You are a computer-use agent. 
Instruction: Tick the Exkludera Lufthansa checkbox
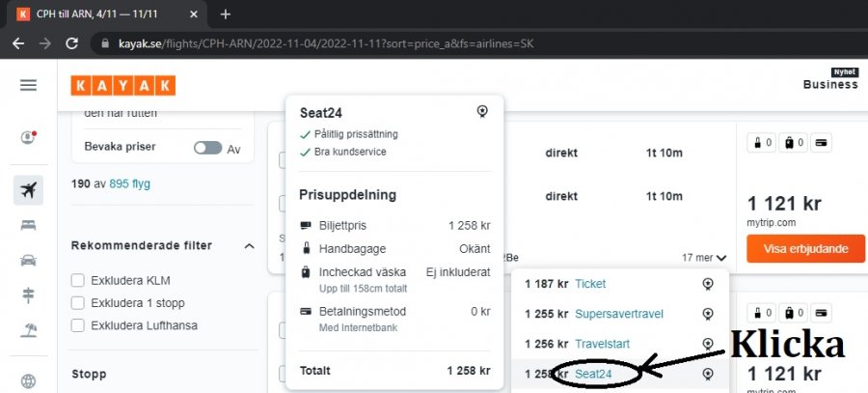[78, 325]
